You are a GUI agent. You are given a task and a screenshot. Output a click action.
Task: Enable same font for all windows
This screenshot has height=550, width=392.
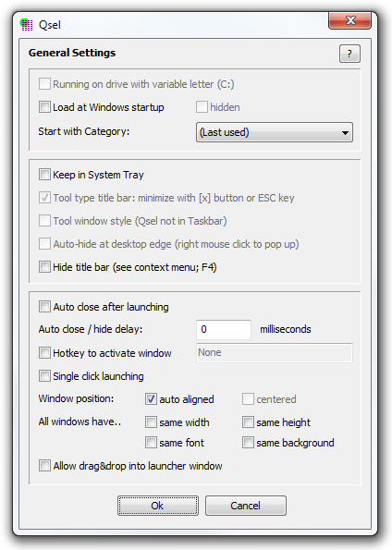coord(151,443)
